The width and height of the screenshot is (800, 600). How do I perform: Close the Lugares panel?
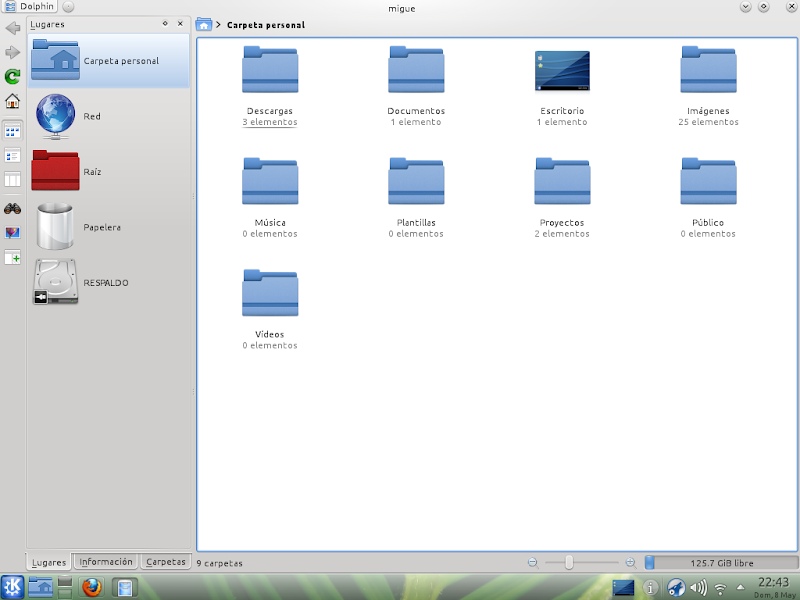point(180,23)
